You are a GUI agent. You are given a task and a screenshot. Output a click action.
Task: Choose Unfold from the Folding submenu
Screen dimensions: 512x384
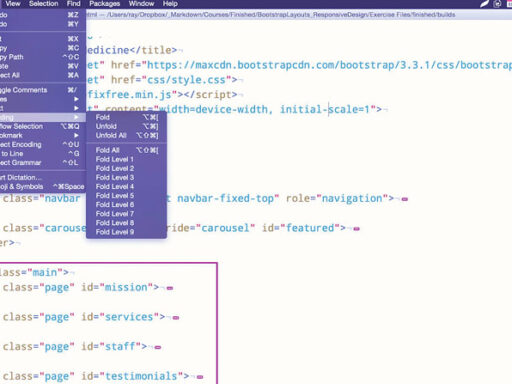pyautogui.click(x=126, y=126)
